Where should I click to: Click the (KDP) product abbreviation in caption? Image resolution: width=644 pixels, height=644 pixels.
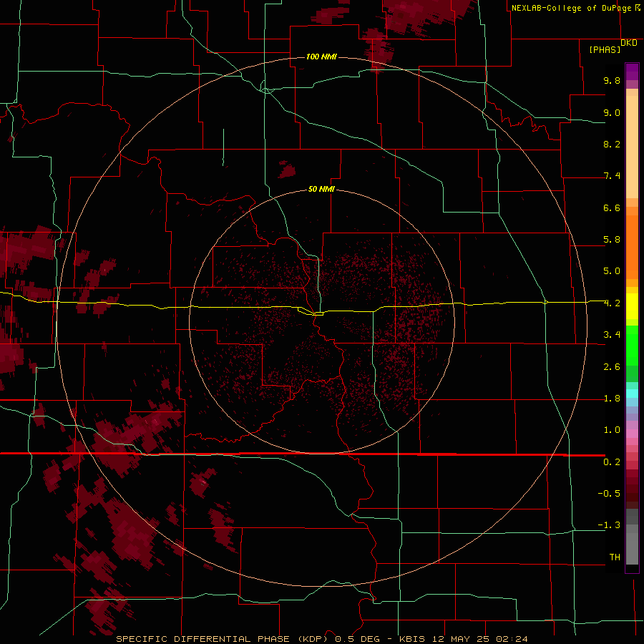(x=313, y=639)
